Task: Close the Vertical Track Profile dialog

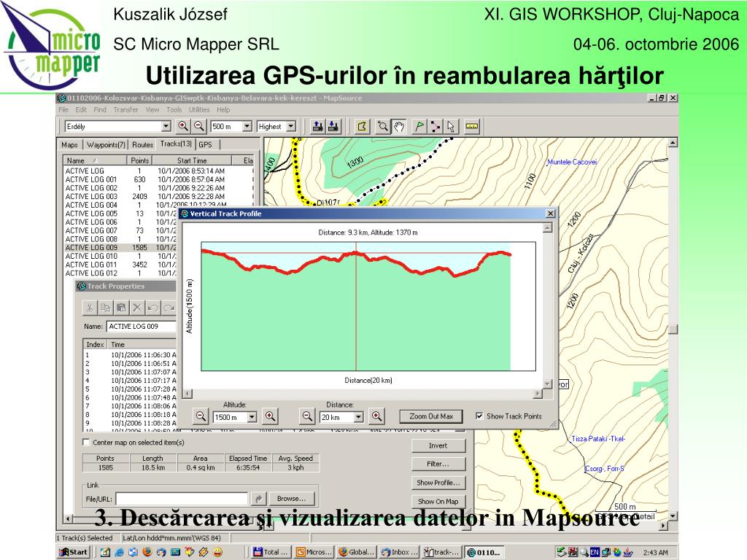Action: 550,214
